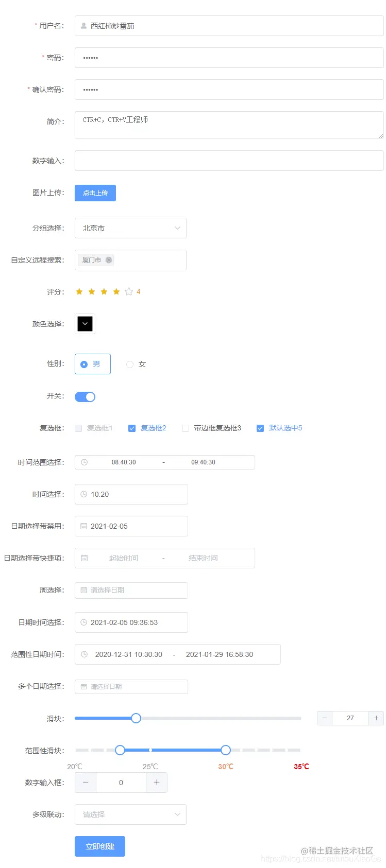Click the 滑块 slider handle

point(136,718)
